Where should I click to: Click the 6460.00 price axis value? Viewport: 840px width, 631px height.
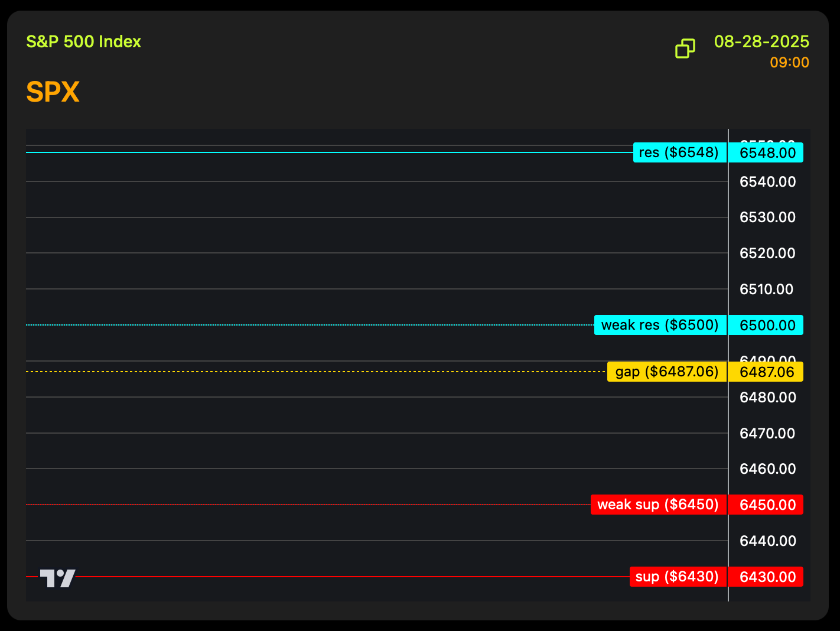[x=767, y=469]
